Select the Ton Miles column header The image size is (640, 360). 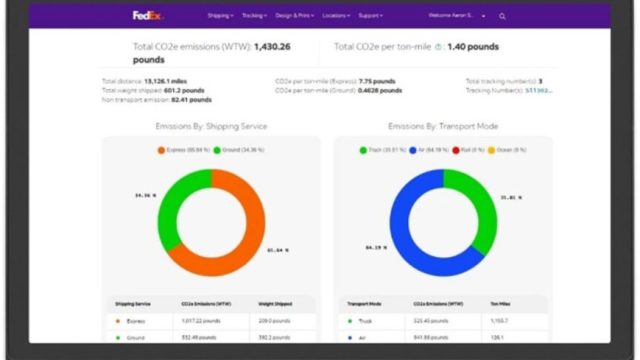pyautogui.click(x=500, y=304)
